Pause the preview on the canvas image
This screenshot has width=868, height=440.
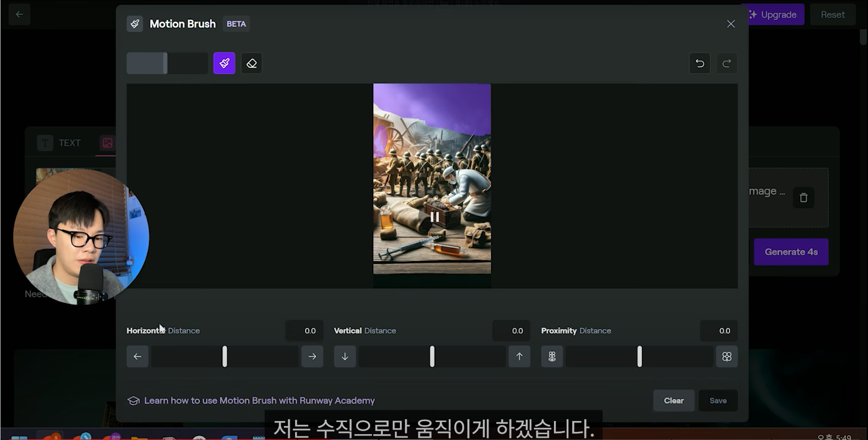[x=435, y=217]
